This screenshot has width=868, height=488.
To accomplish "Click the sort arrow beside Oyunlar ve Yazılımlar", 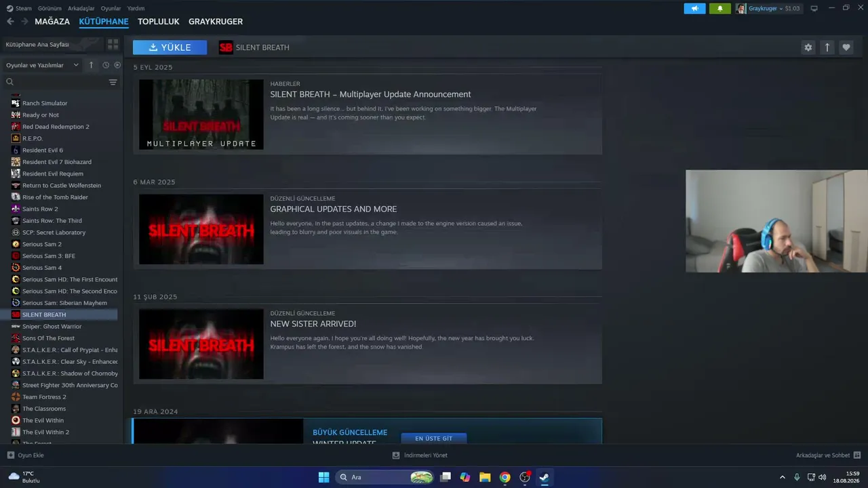I will [92, 65].
